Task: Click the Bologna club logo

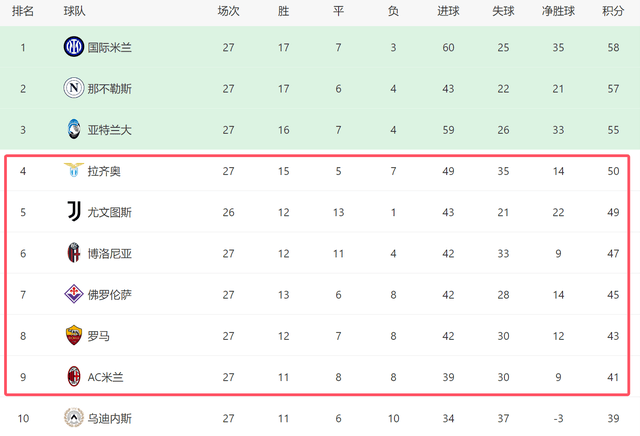Action: pyautogui.click(x=73, y=253)
